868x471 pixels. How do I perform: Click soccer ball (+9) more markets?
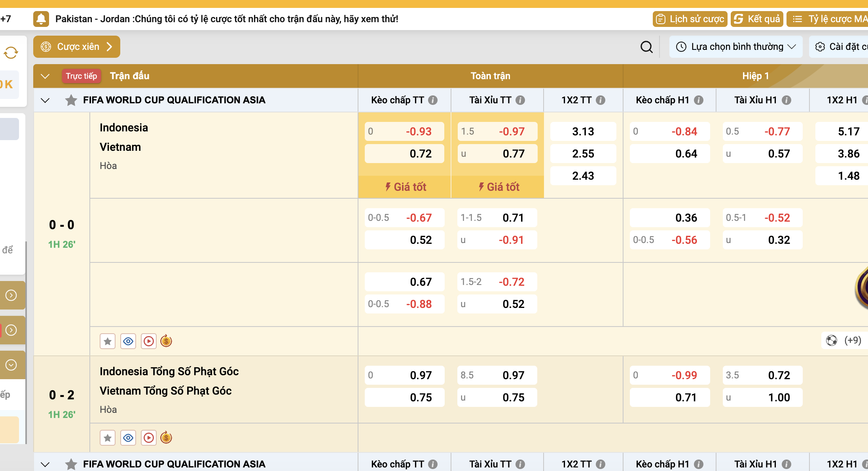(x=843, y=340)
